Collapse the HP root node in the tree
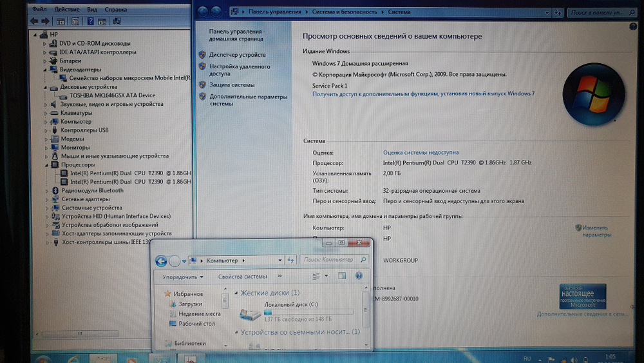The width and height of the screenshot is (644, 363). [x=35, y=35]
